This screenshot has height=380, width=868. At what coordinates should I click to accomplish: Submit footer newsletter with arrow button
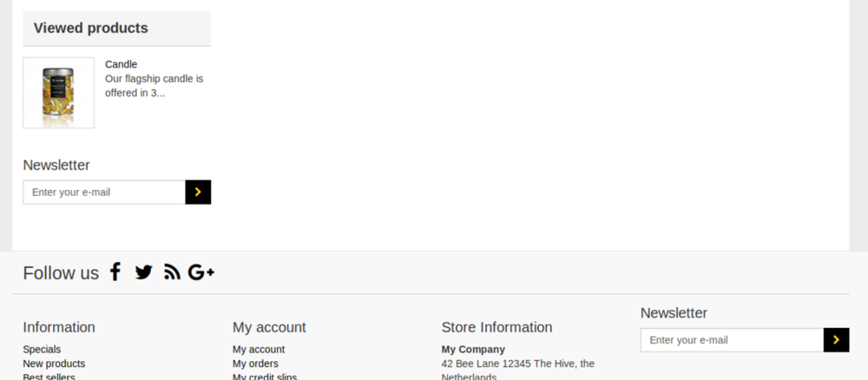836,340
